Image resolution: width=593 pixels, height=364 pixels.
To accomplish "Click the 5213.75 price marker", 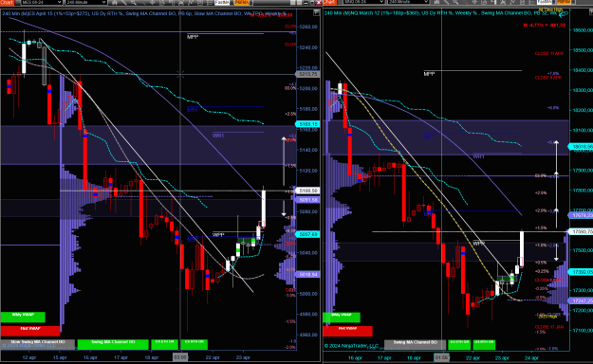I will pos(307,74).
